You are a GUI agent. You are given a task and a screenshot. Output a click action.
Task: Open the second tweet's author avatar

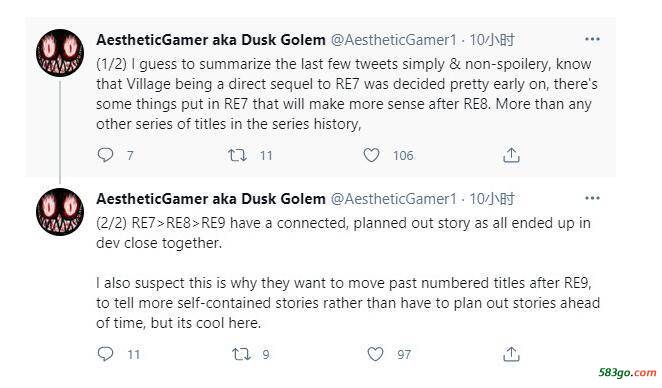[x=60, y=212]
